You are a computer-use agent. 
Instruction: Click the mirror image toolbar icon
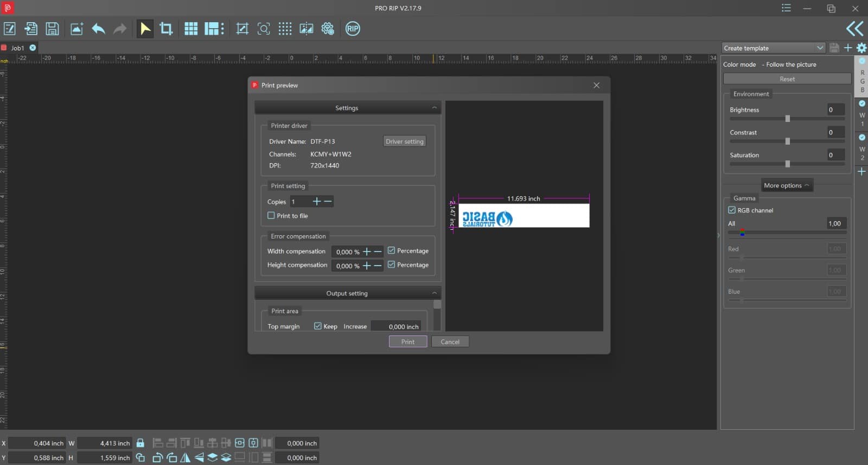click(307, 29)
